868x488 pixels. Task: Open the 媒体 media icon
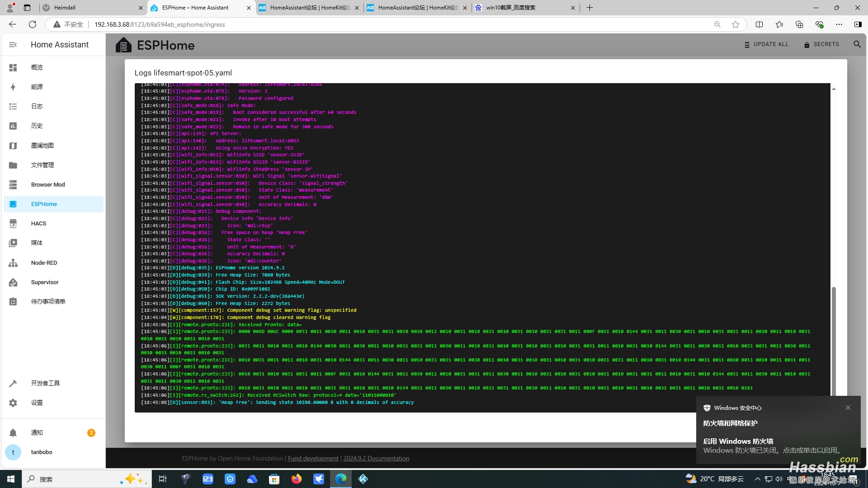tap(13, 243)
